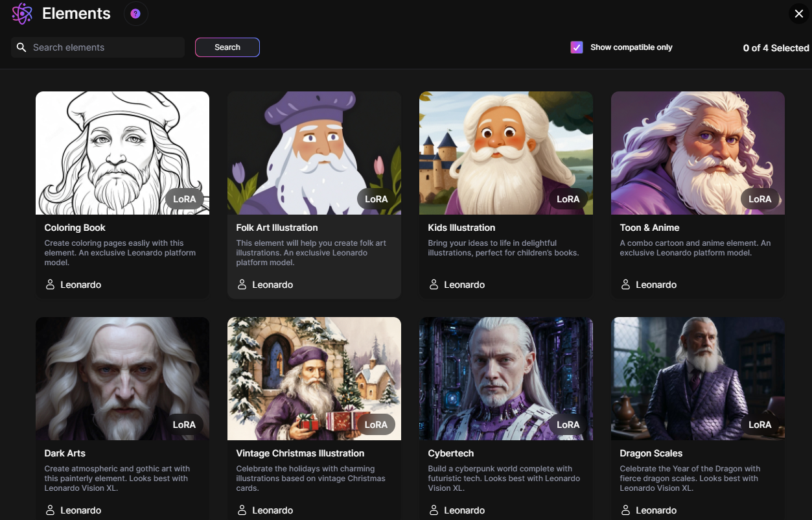Click the Vintage Christmas Illustration title
This screenshot has height=520, width=812.
pyautogui.click(x=300, y=453)
